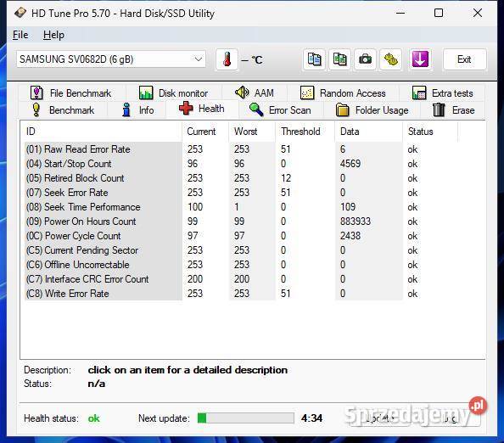Switch to the Disk monitor tab
This screenshot has height=443, width=504.
pyautogui.click(x=174, y=93)
